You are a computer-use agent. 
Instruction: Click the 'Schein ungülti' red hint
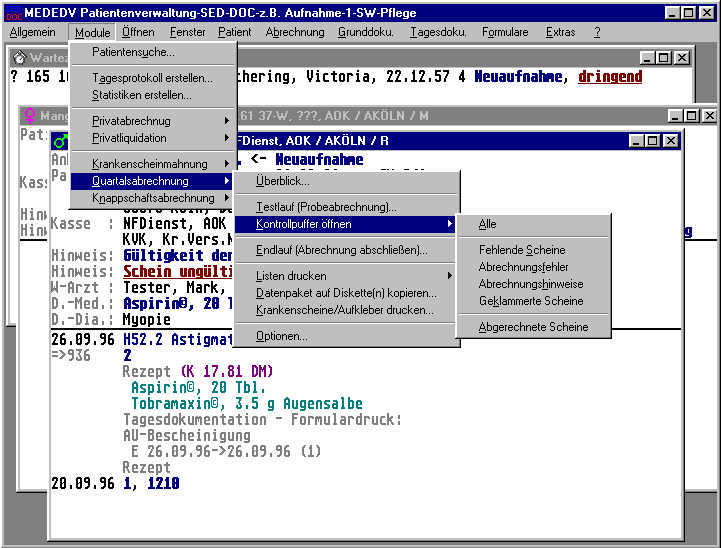177,272
